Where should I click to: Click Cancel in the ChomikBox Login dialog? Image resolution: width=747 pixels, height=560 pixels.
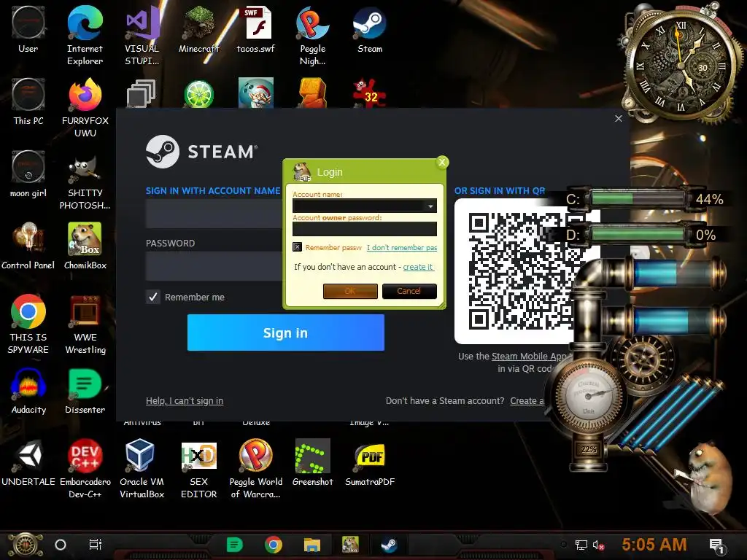pyautogui.click(x=409, y=291)
